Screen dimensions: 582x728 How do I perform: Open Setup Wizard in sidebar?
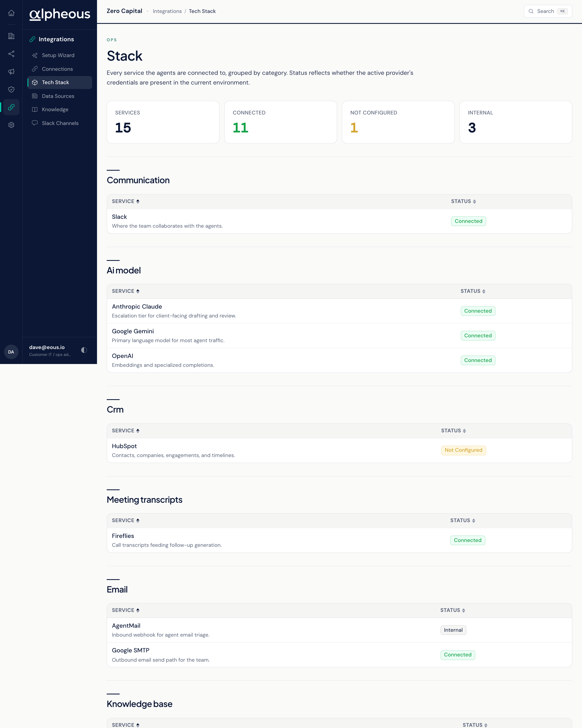coord(60,55)
